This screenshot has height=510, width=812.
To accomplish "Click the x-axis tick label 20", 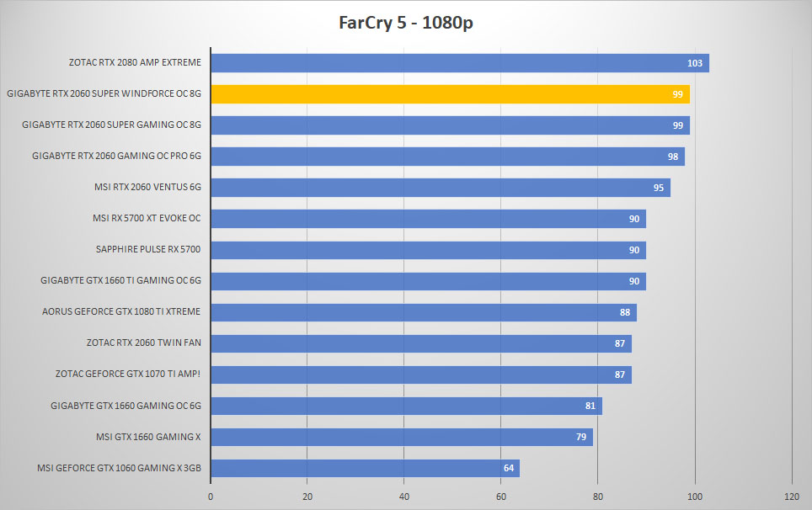I will click(x=307, y=497).
